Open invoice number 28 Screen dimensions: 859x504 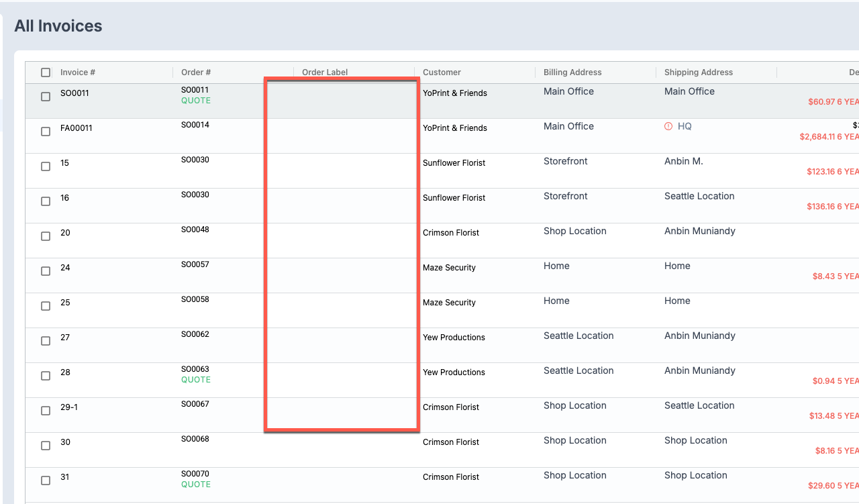point(65,372)
